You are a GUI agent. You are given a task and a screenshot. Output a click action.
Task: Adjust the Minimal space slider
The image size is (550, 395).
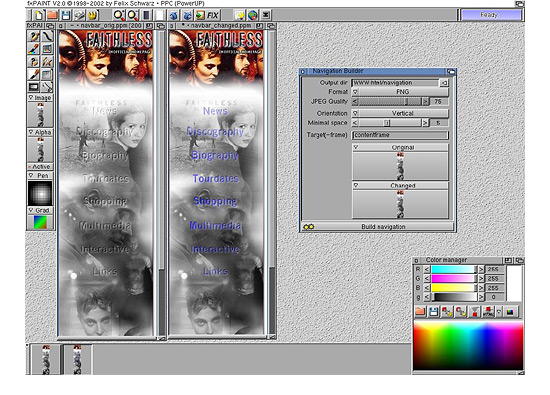coord(390,123)
